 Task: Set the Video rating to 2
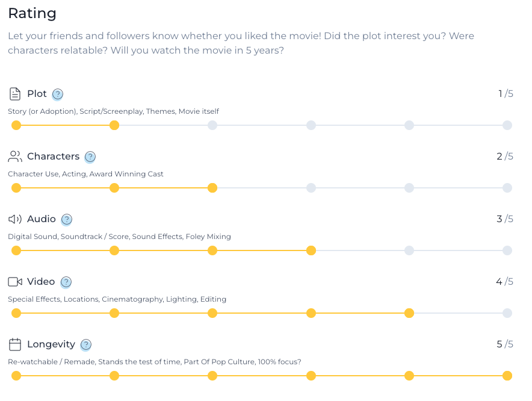point(212,313)
